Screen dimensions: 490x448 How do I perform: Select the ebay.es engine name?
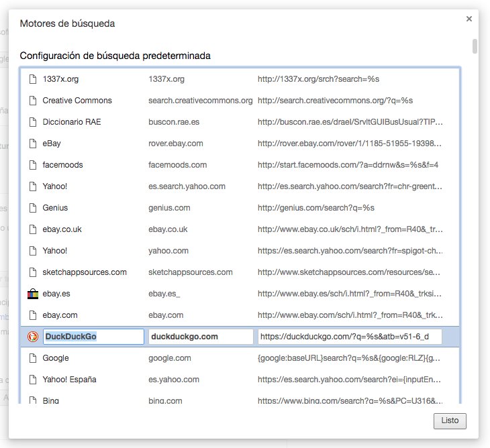(x=56, y=294)
